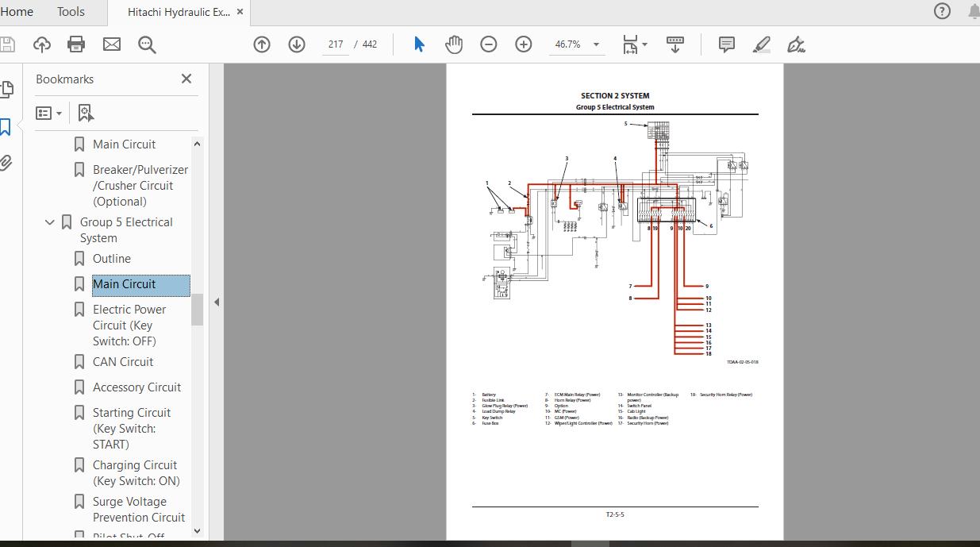This screenshot has width=980, height=547.
Task: Go to next page arrow
Action: [297, 44]
